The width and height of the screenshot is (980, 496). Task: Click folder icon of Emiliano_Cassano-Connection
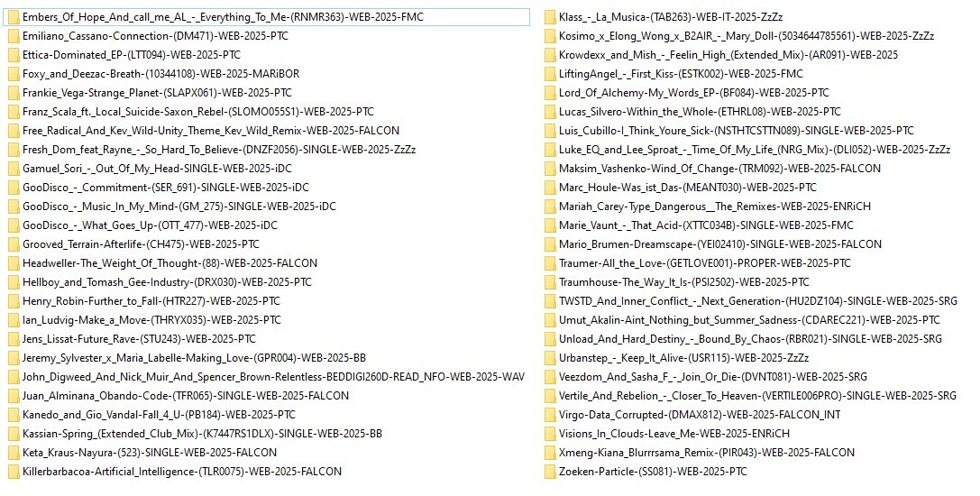coord(14,36)
